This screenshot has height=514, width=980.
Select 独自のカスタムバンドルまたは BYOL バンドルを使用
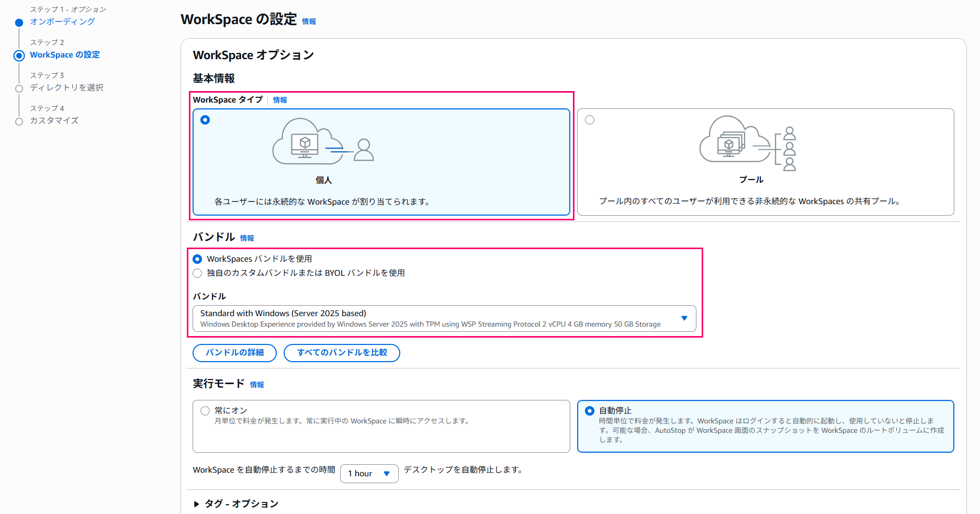pyautogui.click(x=197, y=273)
